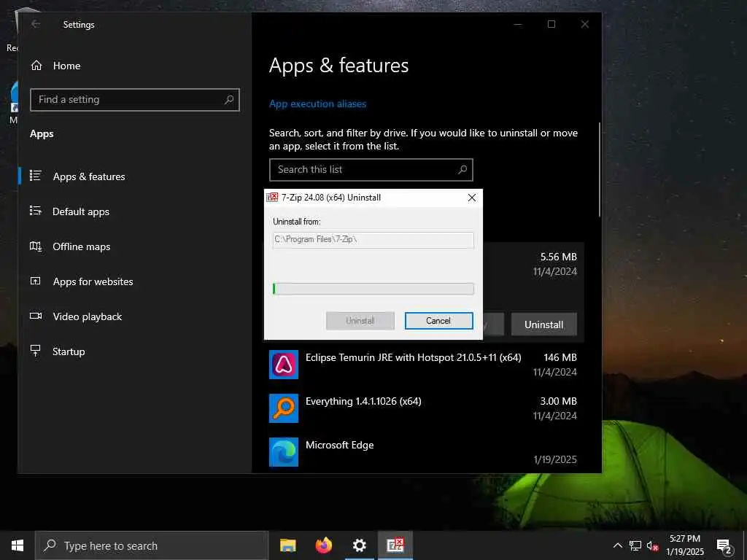The image size is (747, 560).
Task: Open File Explorer from taskbar
Action: coord(287,545)
